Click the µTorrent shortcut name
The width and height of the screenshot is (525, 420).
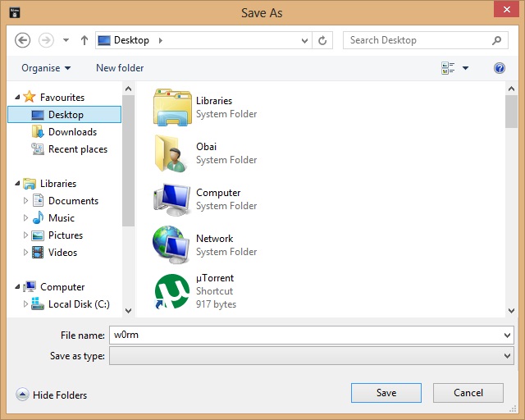(x=215, y=278)
